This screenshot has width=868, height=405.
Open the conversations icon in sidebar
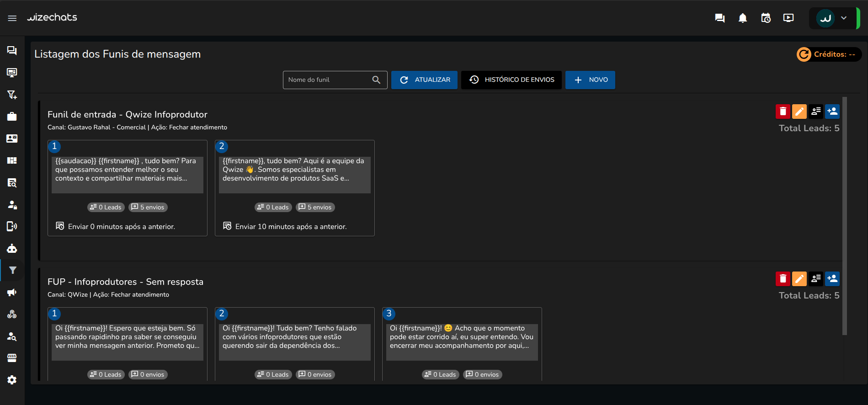click(x=12, y=50)
